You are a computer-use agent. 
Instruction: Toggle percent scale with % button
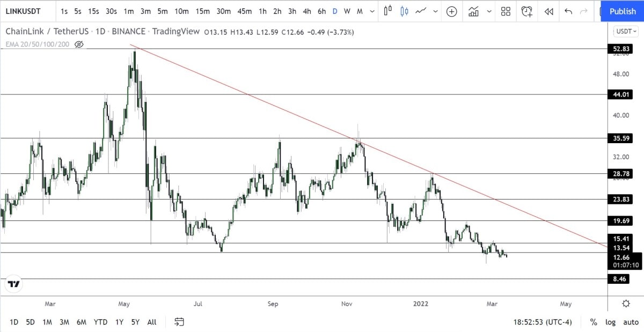pos(594,322)
